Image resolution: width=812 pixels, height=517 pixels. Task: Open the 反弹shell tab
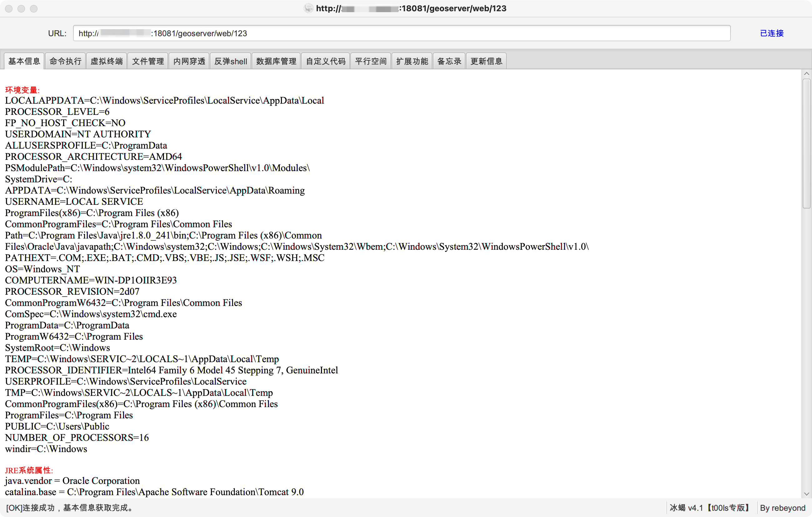[x=230, y=61]
